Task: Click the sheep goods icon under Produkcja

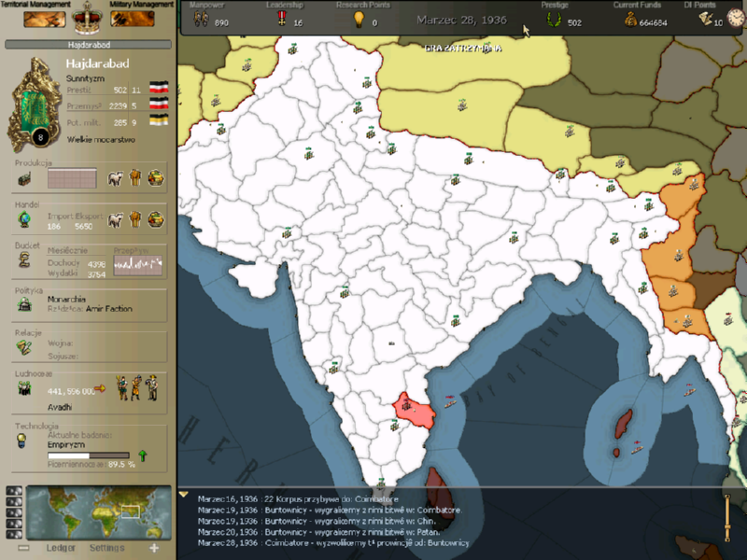Action: click(115, 178)
